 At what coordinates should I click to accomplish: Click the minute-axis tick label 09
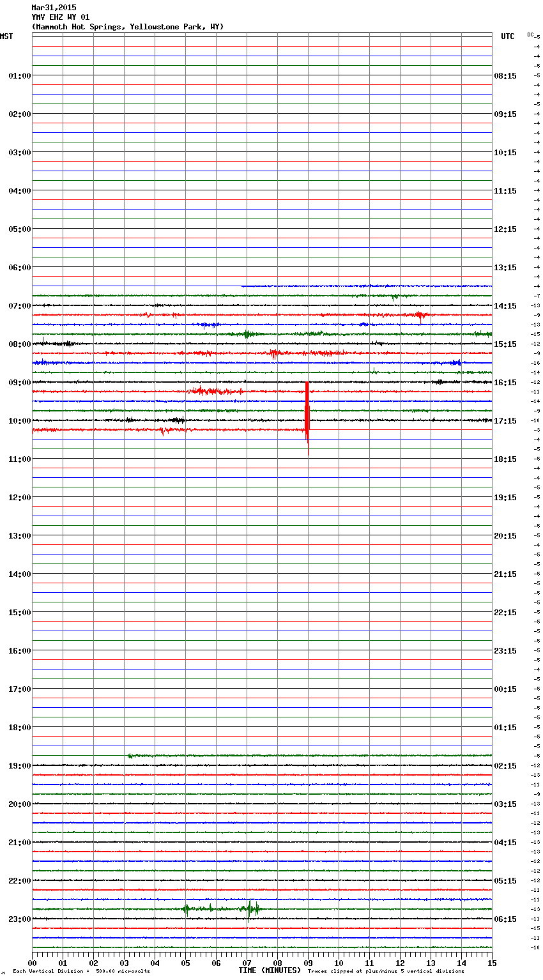(308, 963)
